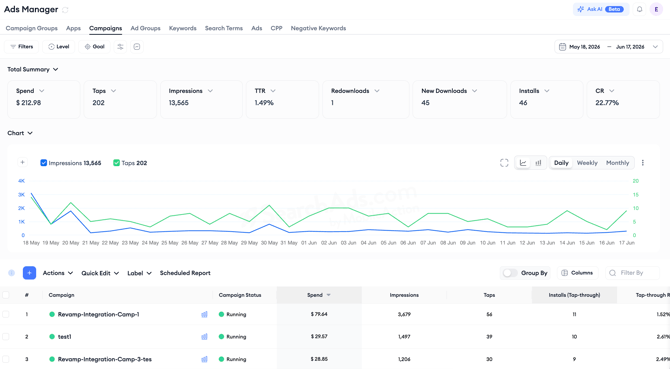Switch to line chart view
The height and width of the screenshot is (369, 670).
(x=523, y=163)
